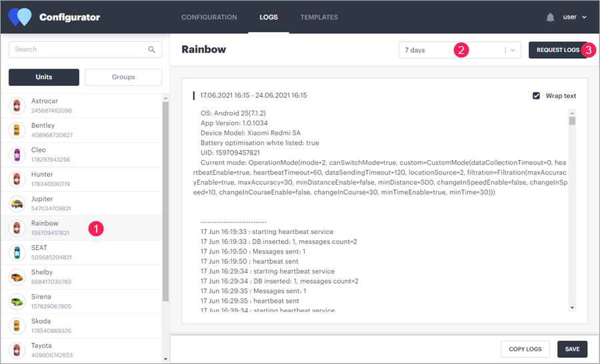Screen dimensions: 600x364
Task: Click Astrocar's red car icon
Action: [x=17, y=105]
